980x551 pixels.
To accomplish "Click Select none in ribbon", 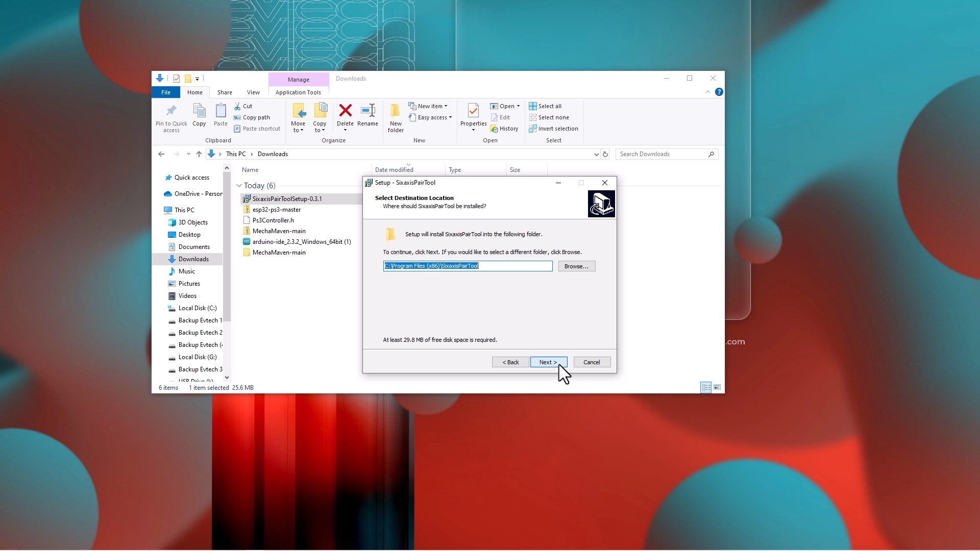I will 549,117.
